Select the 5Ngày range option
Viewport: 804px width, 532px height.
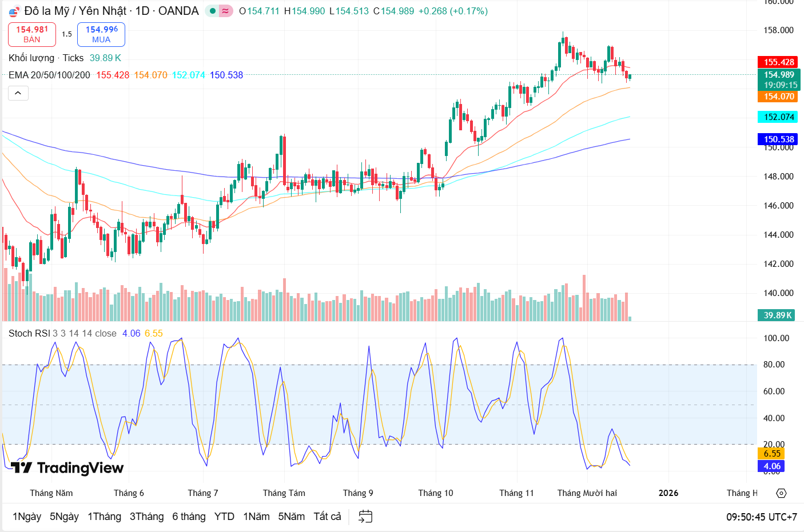65,516
